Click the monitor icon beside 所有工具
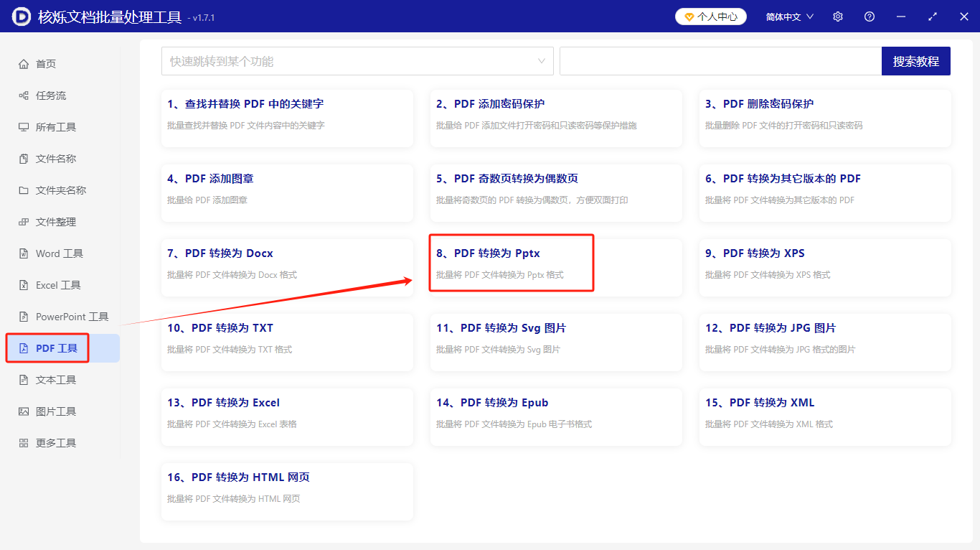 click(24, 127)
